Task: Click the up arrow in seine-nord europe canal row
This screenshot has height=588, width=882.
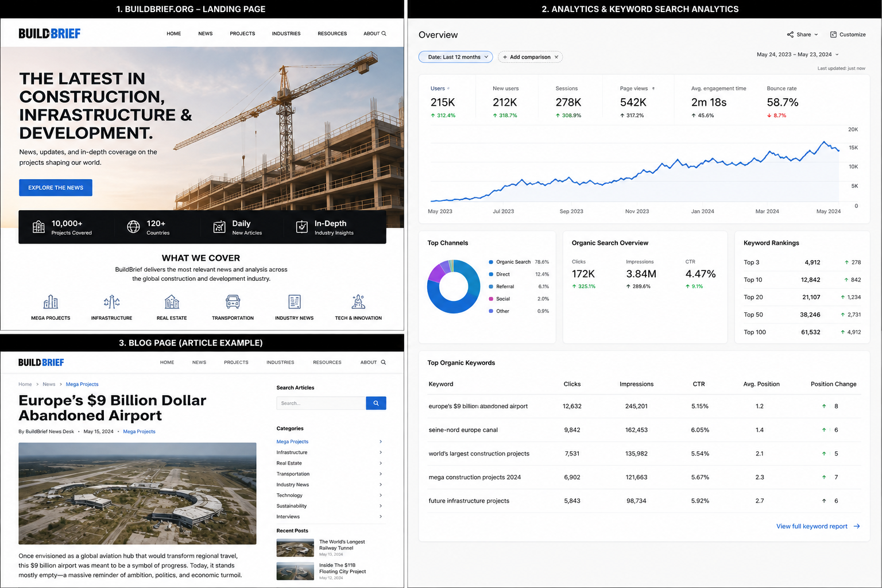Action: click(824, 430)
